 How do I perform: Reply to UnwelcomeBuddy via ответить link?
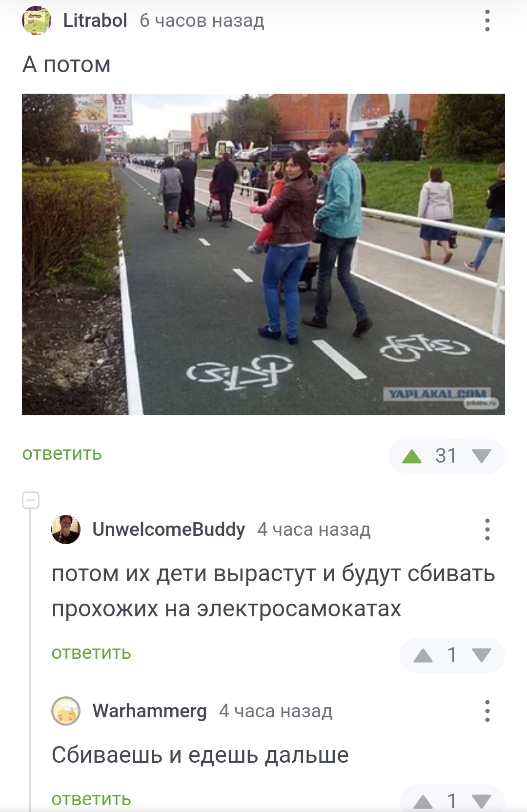pyautogui.click(x=91, y=653)
